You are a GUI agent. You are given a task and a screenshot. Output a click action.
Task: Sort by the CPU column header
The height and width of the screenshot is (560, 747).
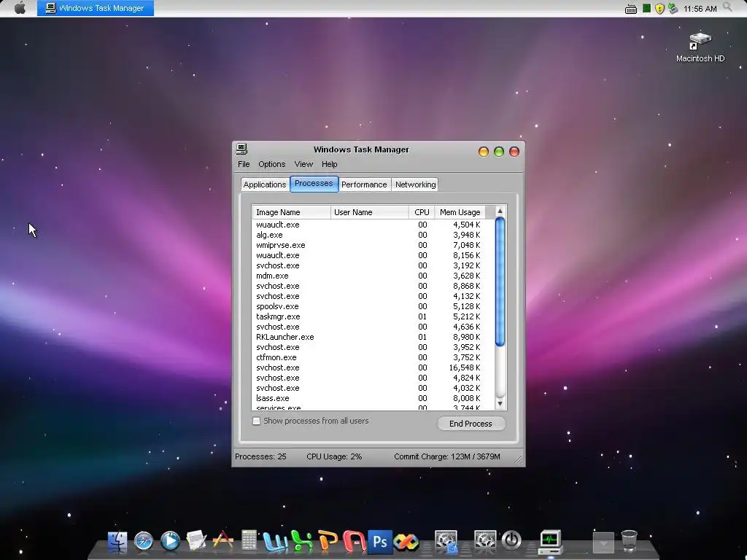(422, 212)
